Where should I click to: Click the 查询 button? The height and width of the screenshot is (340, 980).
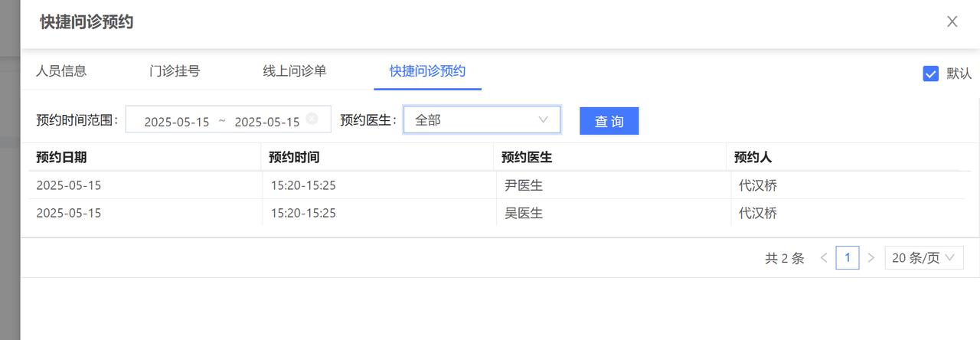(x=609, y=121)
